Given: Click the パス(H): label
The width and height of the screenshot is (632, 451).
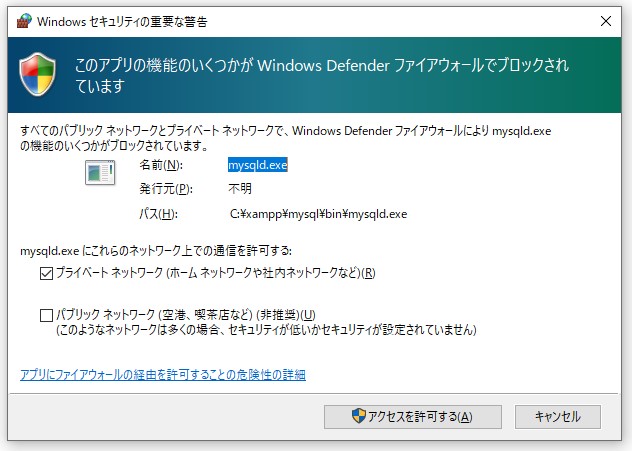Looking at the screenshot, I should pyautogui.click(x=158, y=214).
